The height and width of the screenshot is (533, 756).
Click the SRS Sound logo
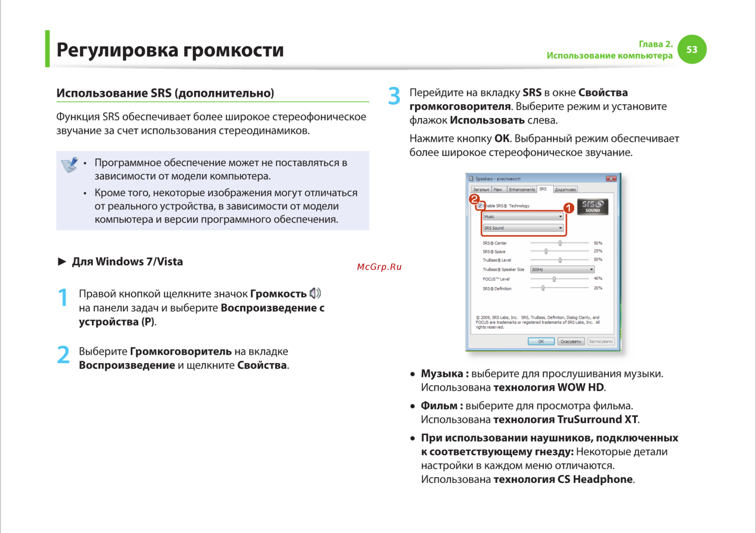point(593,207)
